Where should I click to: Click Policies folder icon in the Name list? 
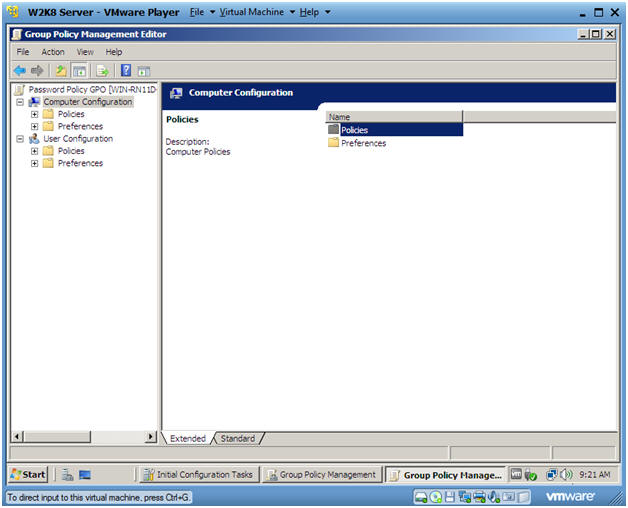(333, 129)
